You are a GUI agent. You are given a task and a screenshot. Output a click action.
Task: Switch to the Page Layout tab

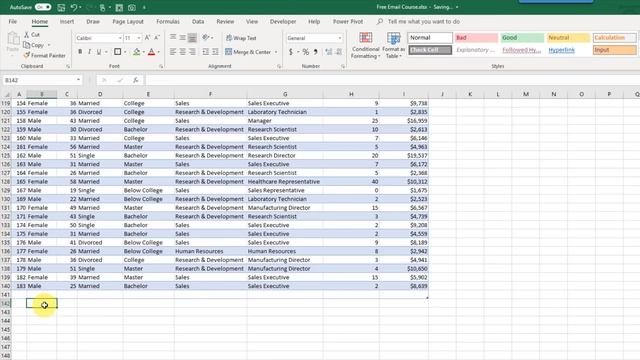(128, 21)
